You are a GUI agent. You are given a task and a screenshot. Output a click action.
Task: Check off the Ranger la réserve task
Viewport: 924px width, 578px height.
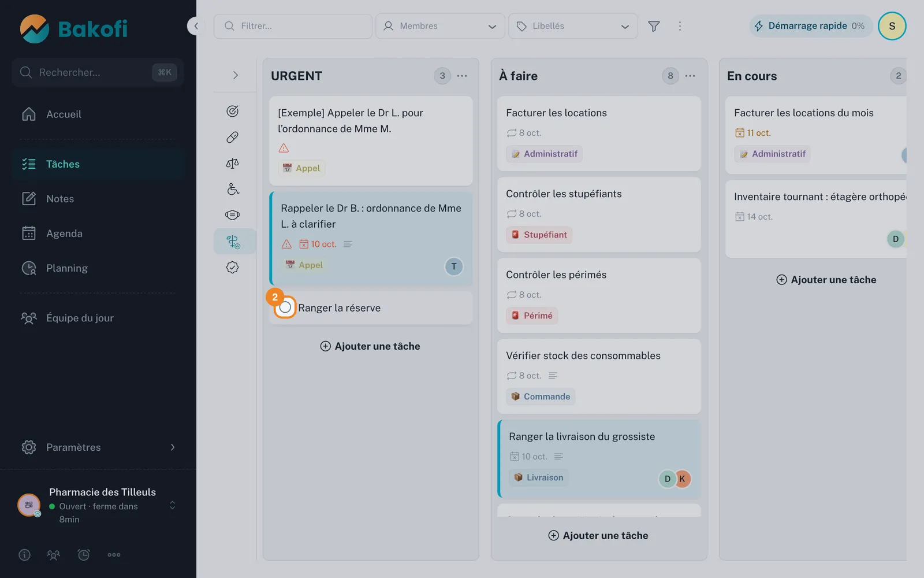click(285, 307)
